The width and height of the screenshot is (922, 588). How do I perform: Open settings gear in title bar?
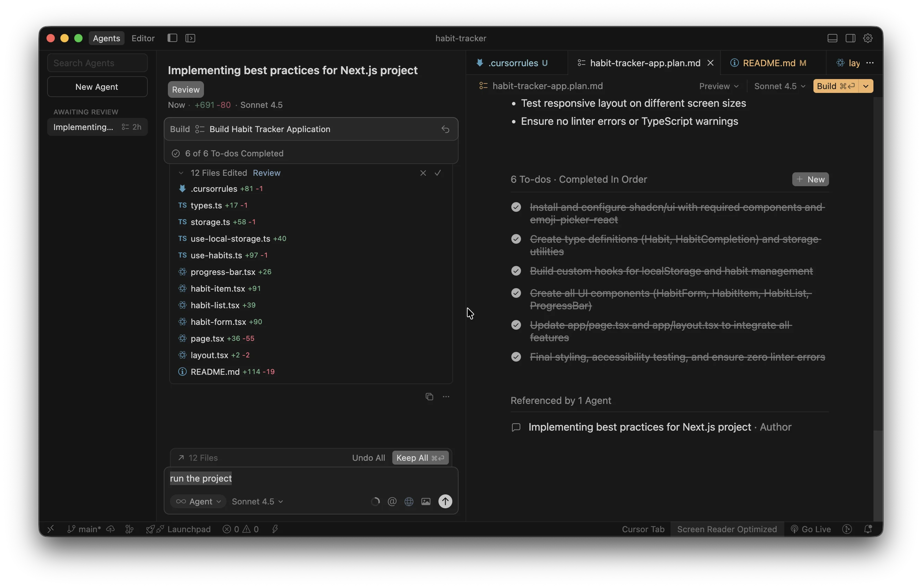tap(868, 38)
